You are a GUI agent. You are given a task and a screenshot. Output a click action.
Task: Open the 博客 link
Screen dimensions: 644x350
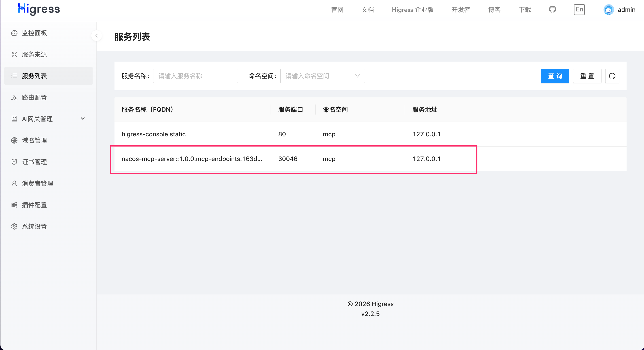(494, 10)
